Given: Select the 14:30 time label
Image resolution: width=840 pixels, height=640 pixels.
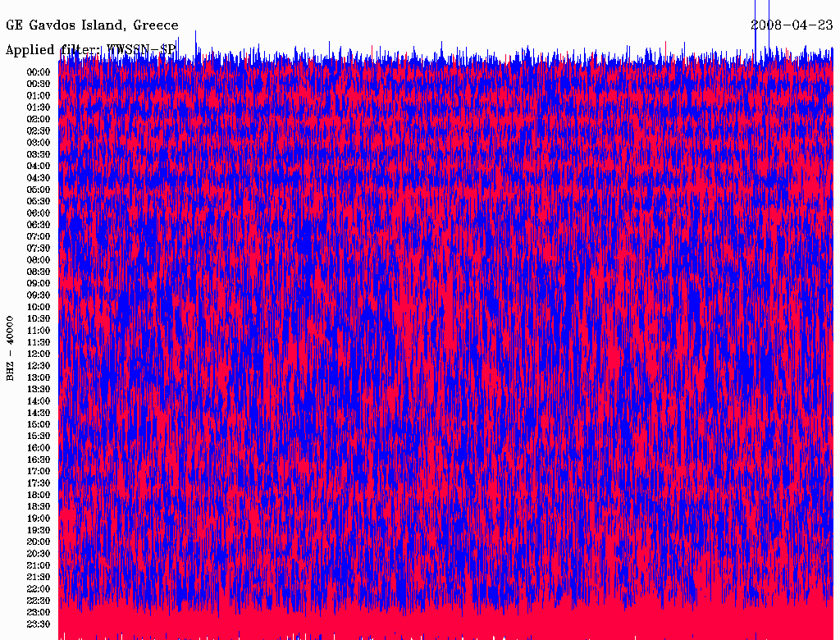Looking at the screenshot, I should [39, 414].
